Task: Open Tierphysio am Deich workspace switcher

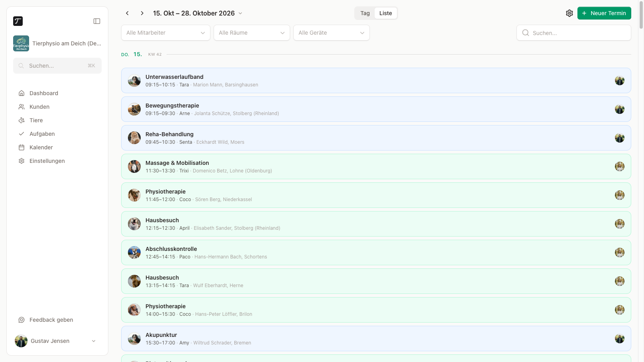Action: (57, 43)
